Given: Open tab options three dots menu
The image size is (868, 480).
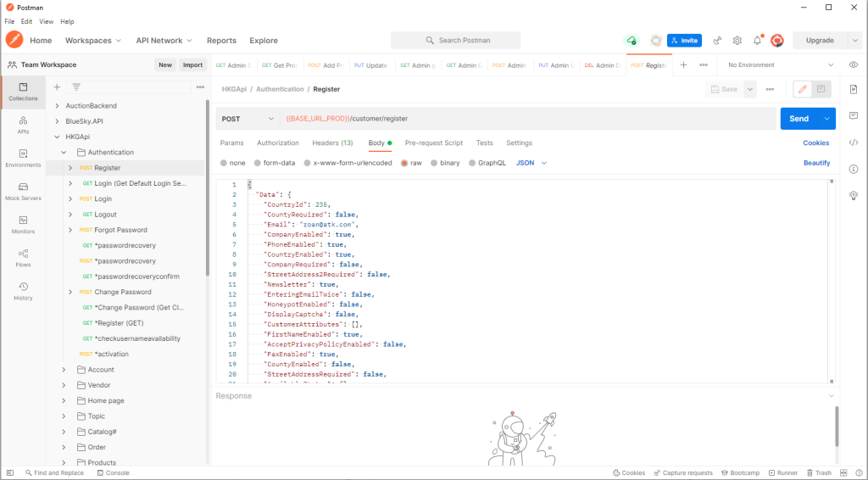Looking at the screenshot, I should pyautogui.click(x=704, y=64).
